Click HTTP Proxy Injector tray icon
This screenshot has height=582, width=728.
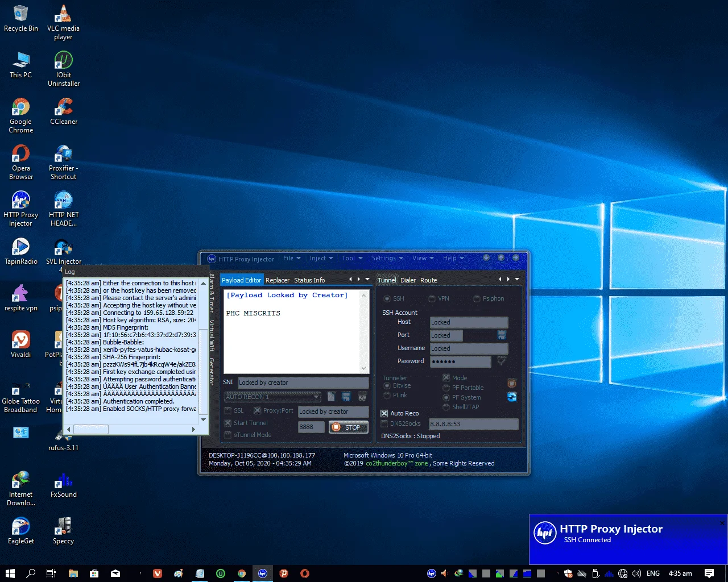[432, 573]
